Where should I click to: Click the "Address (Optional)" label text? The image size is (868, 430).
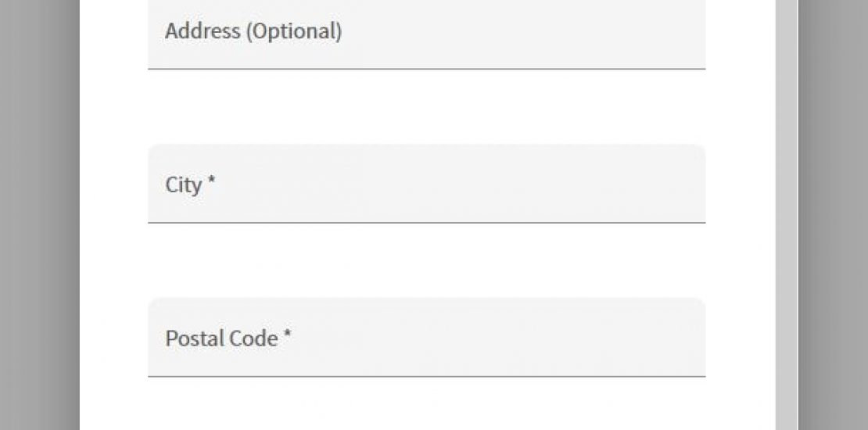253,32
